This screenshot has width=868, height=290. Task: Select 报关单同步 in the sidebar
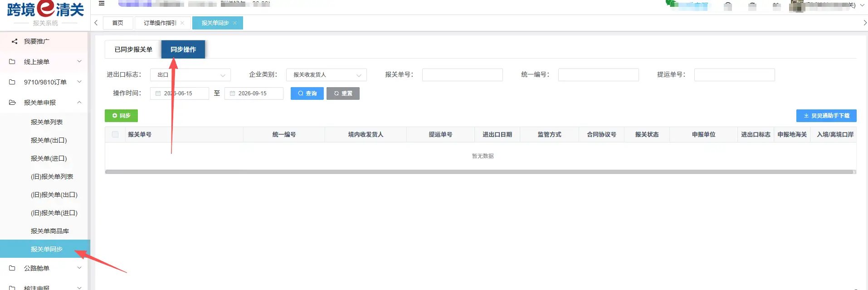[45, 249]
